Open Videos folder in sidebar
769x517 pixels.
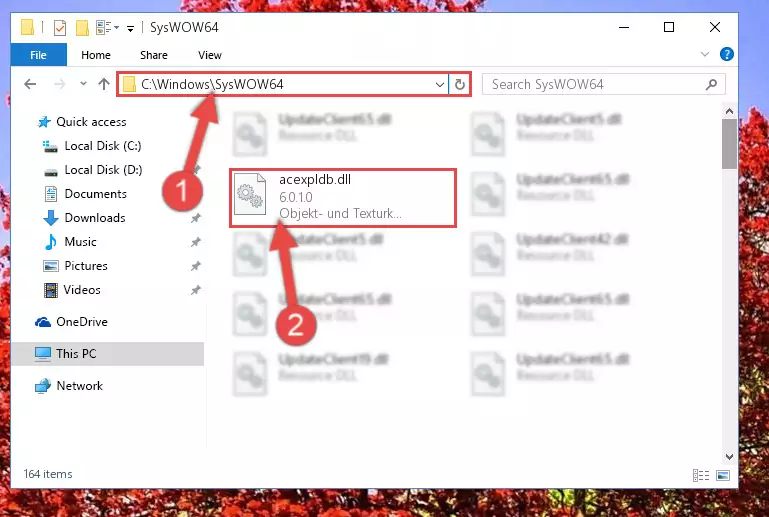[82, 290]
